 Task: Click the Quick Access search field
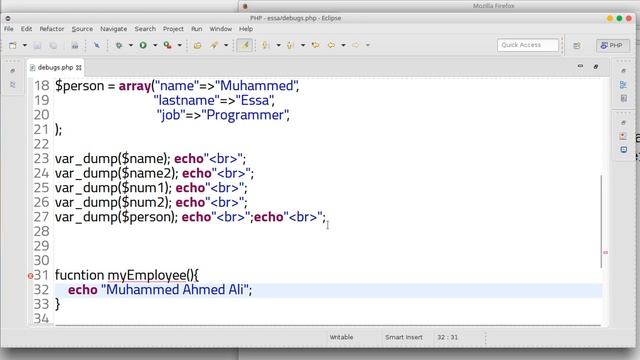pyautogui.click(x=528, y=45)
